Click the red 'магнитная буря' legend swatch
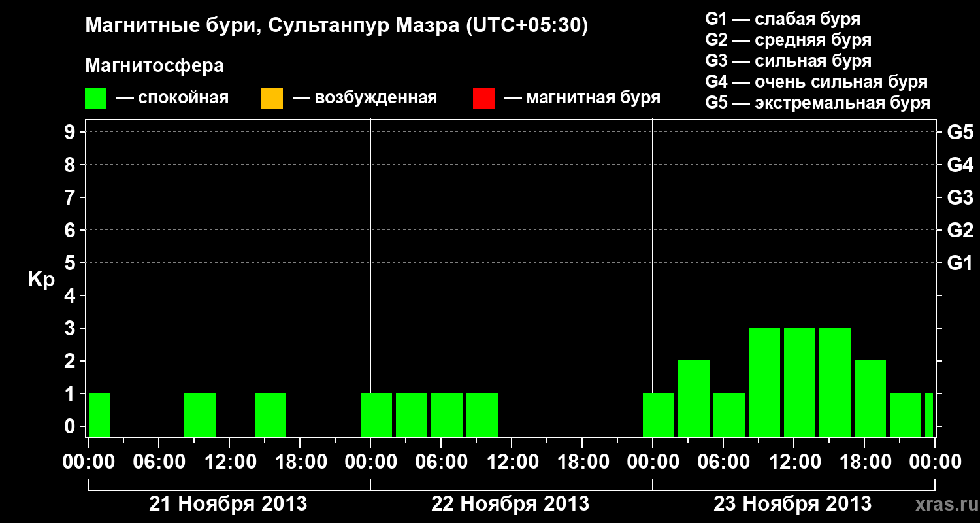 tap(483, 99)
